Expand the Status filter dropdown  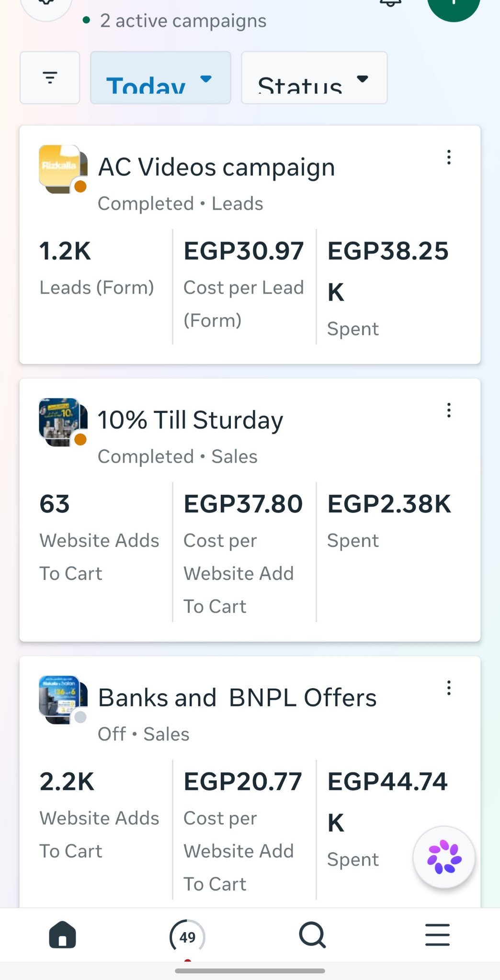coord(314,78)
